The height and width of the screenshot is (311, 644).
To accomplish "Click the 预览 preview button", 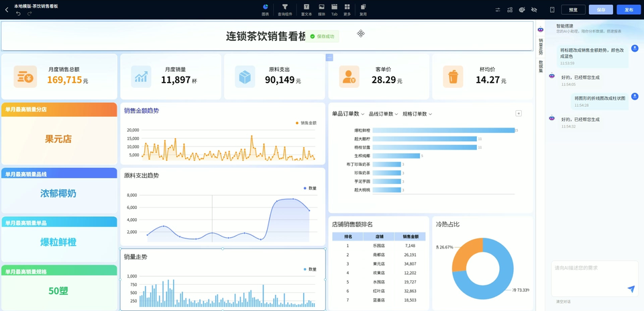I will pos(574,9).
